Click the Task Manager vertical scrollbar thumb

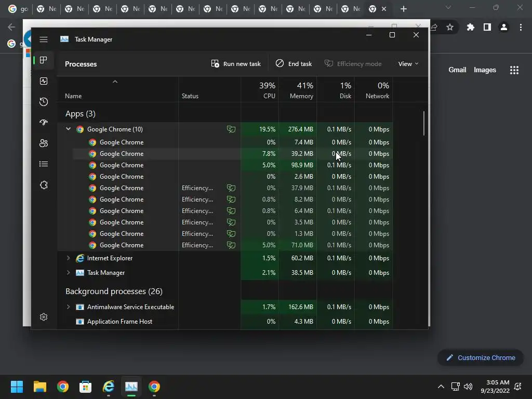(424, 124)
